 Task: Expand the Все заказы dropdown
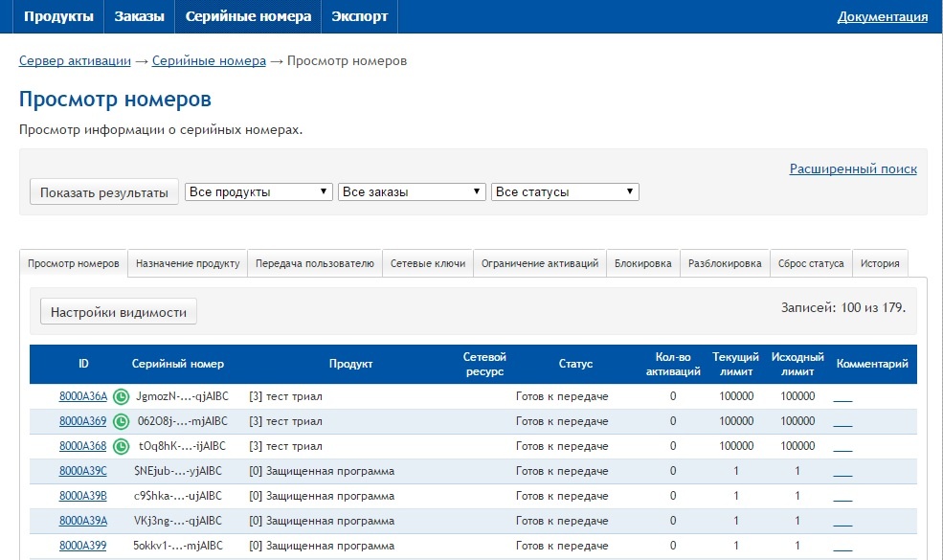pos(412,192)
